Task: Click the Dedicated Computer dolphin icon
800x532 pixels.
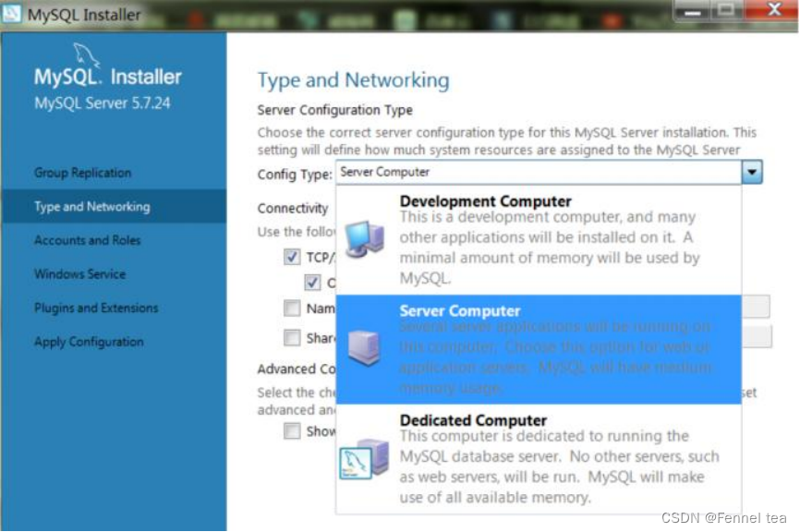Action: [x=364, y=459]
